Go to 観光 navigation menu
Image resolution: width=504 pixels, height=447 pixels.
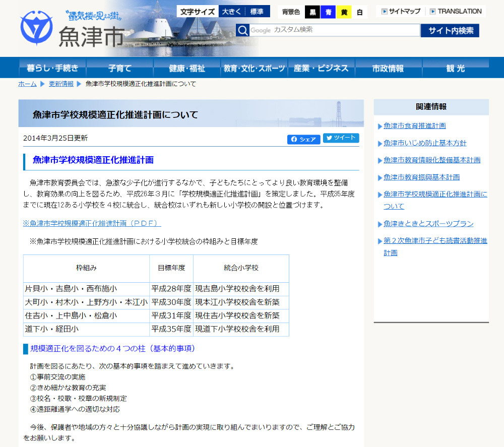click(x=455, y=68)
